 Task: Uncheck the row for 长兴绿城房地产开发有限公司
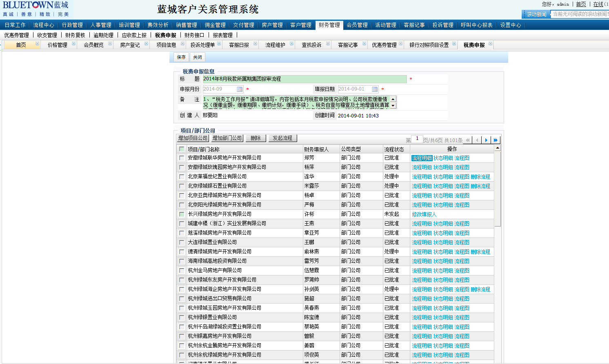tap(182, 214)
